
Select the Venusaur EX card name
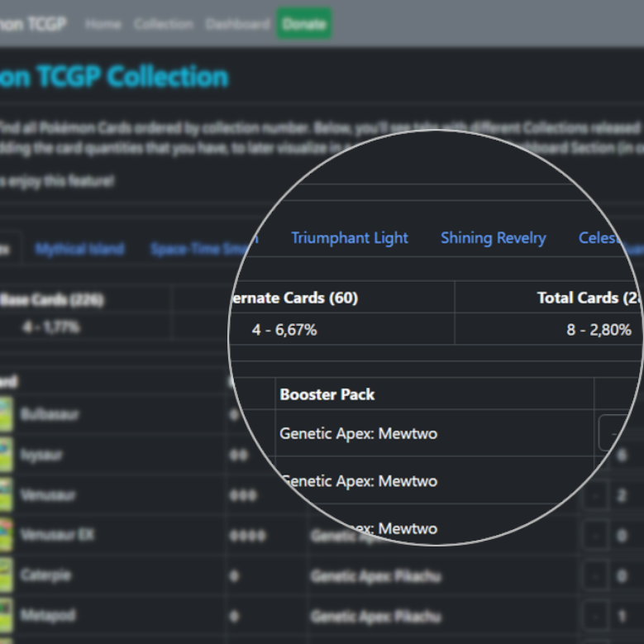[x=57, y=535]
